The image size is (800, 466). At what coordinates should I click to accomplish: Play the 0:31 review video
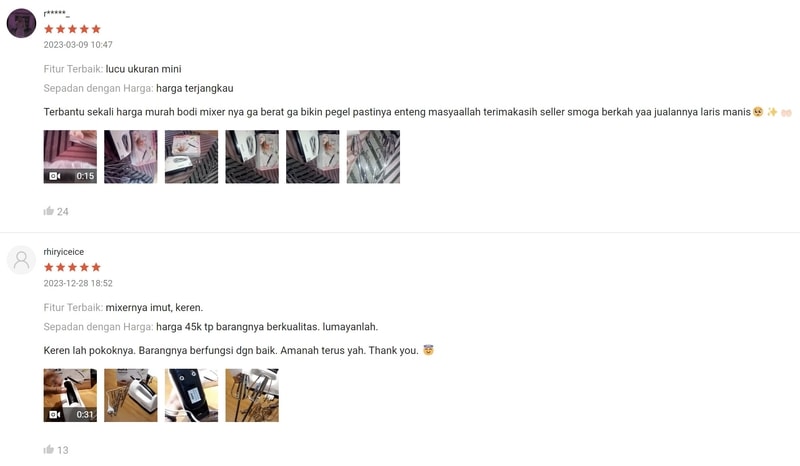pyautogui.click(x=70, y=395)
